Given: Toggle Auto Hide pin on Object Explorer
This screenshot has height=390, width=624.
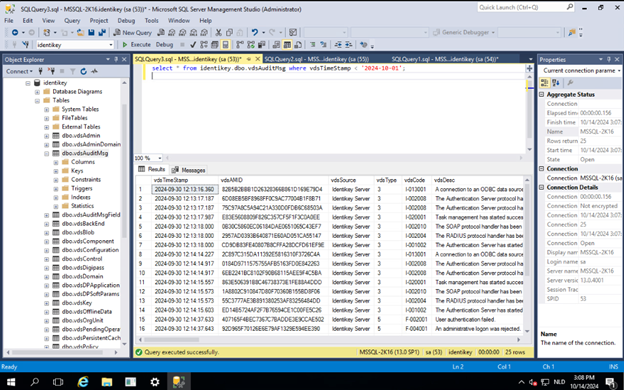Looking at the screenshot, I should [x=116, y=59].
